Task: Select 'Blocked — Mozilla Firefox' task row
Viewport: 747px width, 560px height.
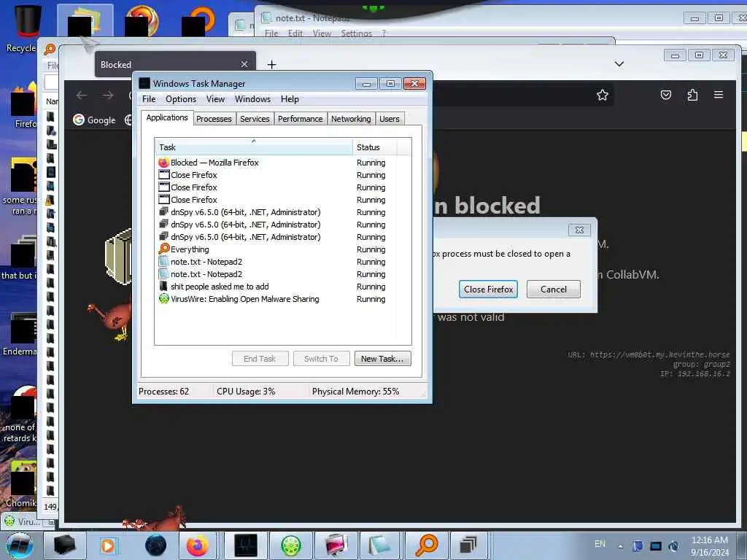Action: pyautogui.click(x=282, y=163)
